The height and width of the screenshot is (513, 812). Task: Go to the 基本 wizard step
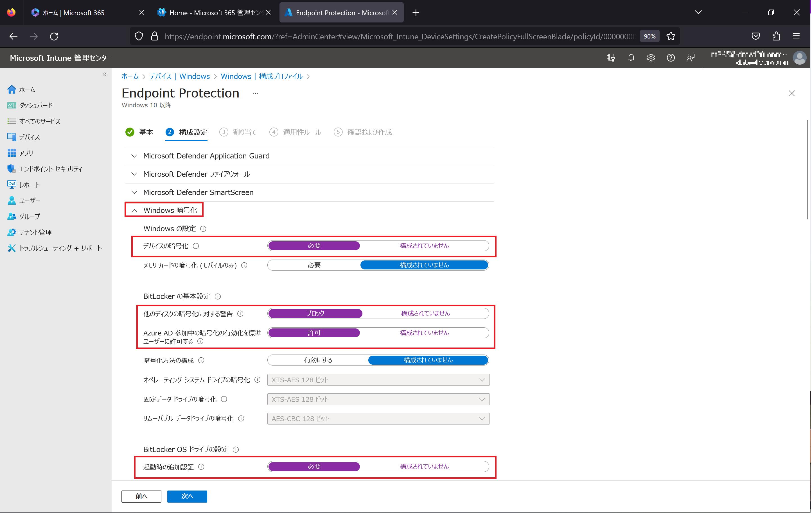click(x=139, y=132)
